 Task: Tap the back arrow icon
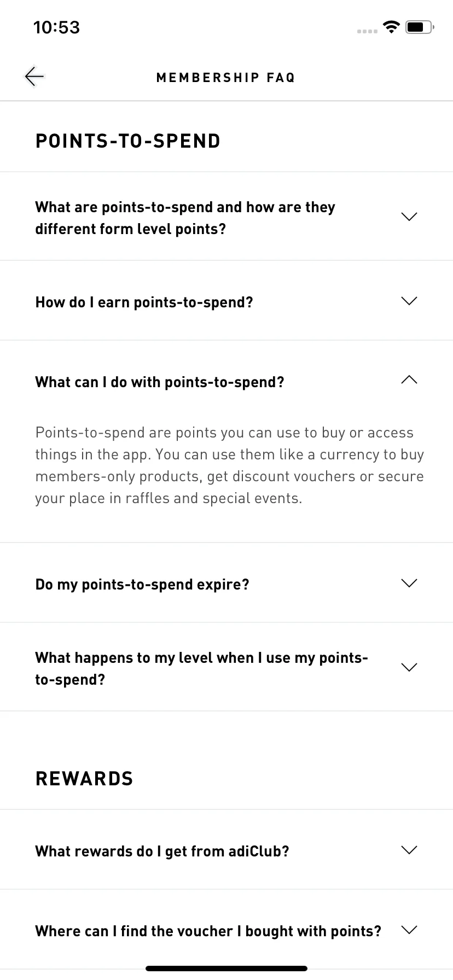click(34, 77)
